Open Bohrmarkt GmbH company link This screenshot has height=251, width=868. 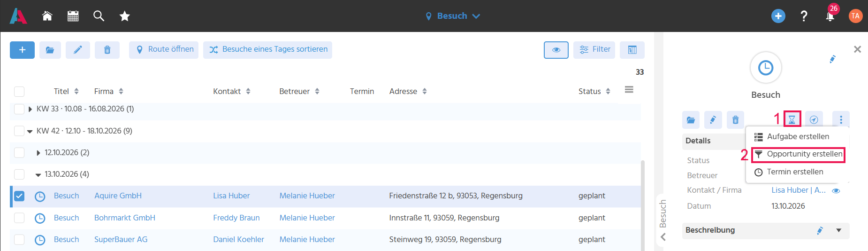(x=125, y=218)
